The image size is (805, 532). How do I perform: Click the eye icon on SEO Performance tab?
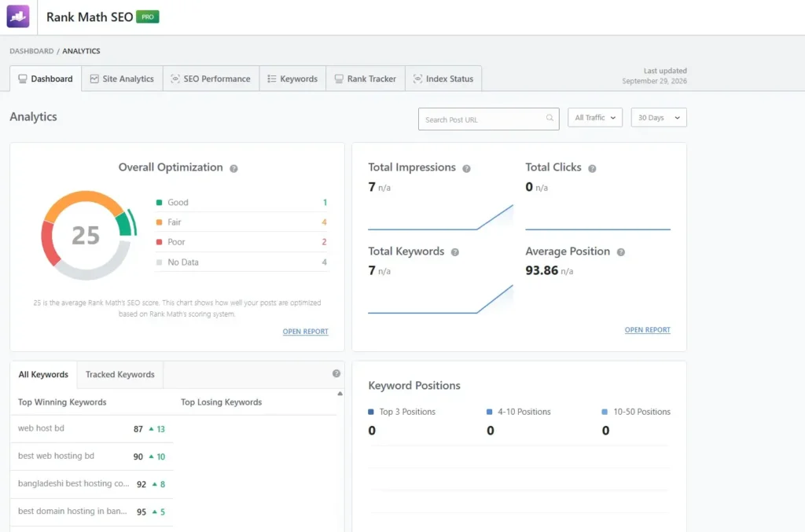coord(175,79)
